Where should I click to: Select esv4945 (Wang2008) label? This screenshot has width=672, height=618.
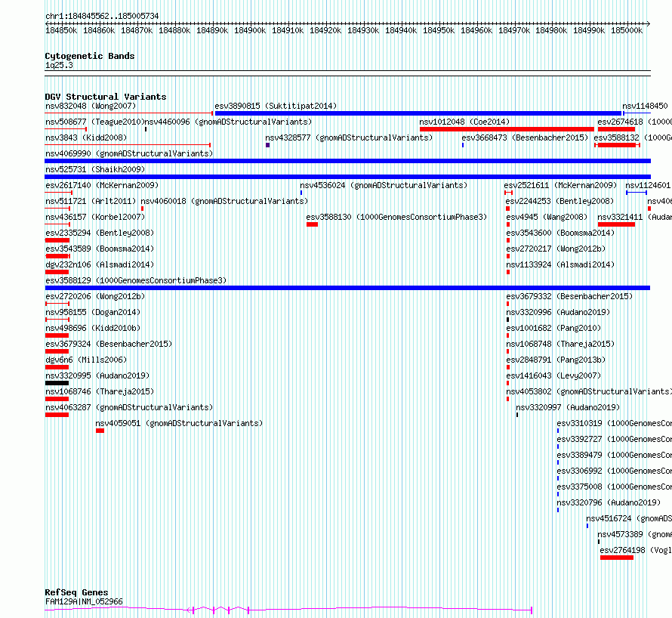pos(547,217)
